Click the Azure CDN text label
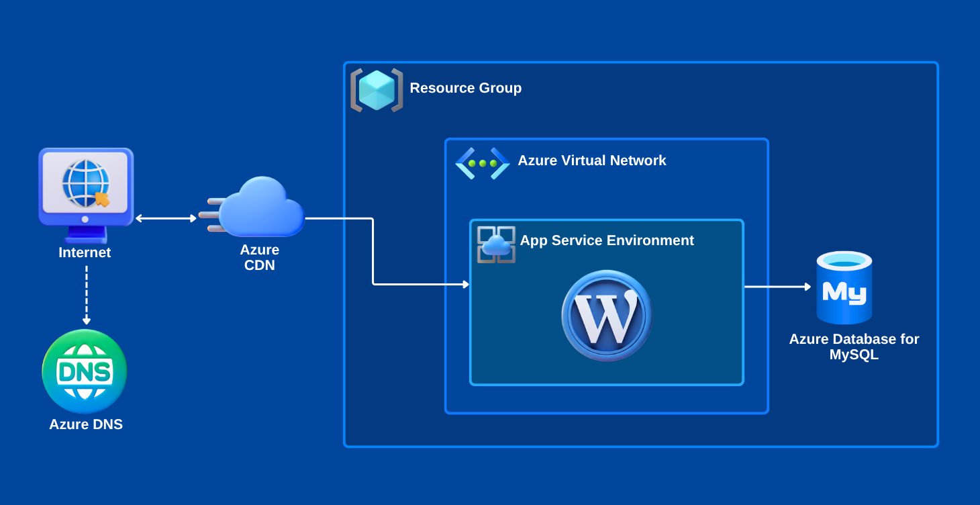This screenshot has height=505, width=980. pos(260,257)
